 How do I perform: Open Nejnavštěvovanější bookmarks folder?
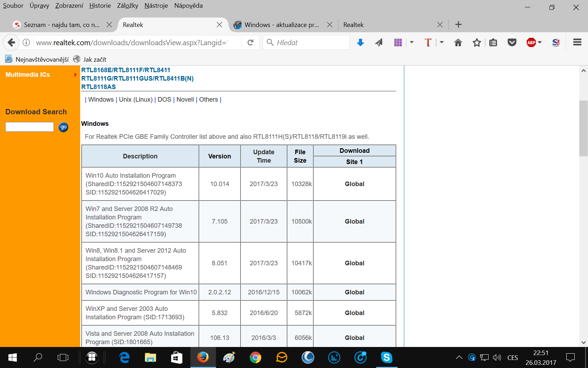coord(37,59)
